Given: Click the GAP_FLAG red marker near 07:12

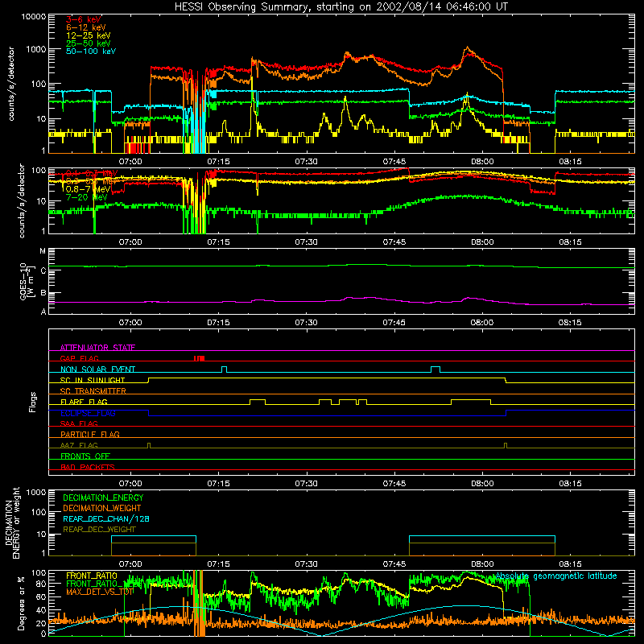Looking at the screenshot, I should coord(199,358).
